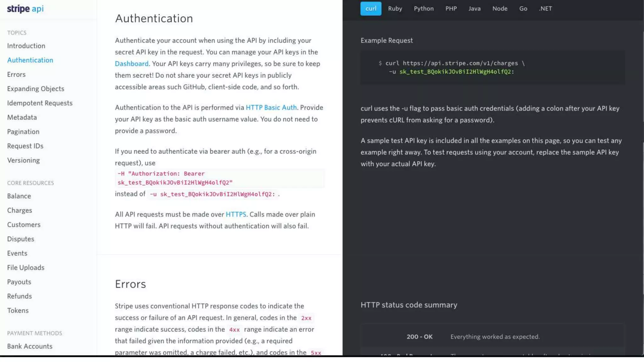644x362 pixels.
Task: Open the Dashboard link
Action: click(x=131, y=64)
